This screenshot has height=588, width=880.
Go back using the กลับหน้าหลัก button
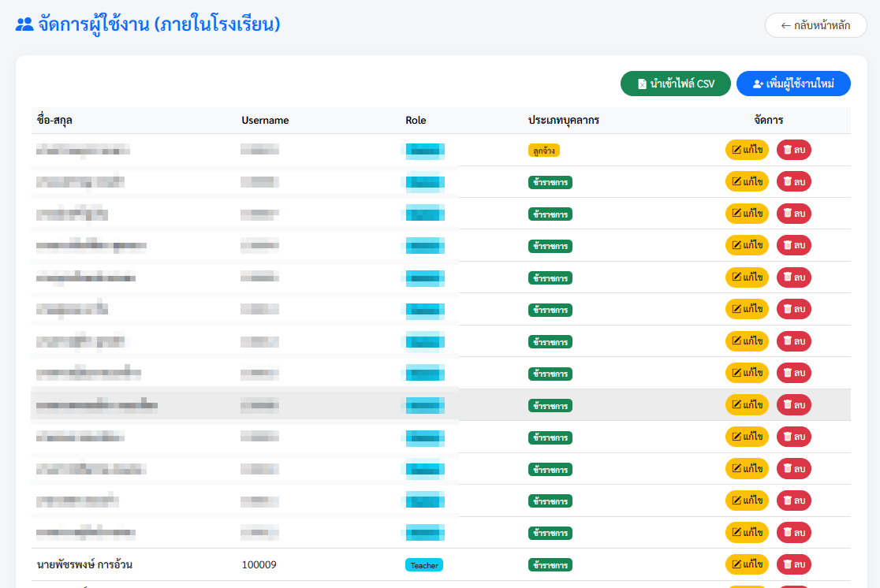coord(815,25)
